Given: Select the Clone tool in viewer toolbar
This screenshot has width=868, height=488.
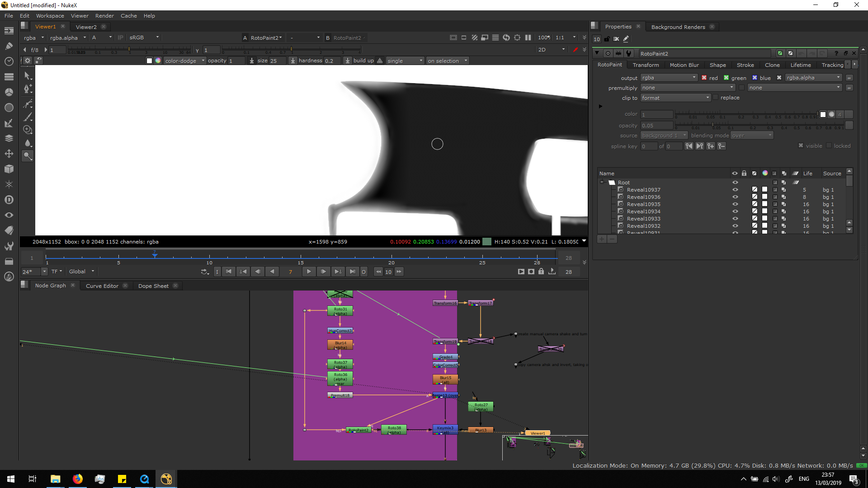Looking at the screenshot, I should coord(28,130).
